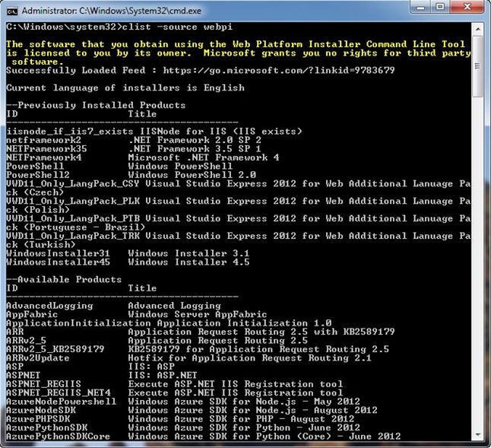This screenshot has height=448, width=491.
Task: Click the 'VWD11_Only_LangPack_PLK' entry
Action: coord(73,201)
